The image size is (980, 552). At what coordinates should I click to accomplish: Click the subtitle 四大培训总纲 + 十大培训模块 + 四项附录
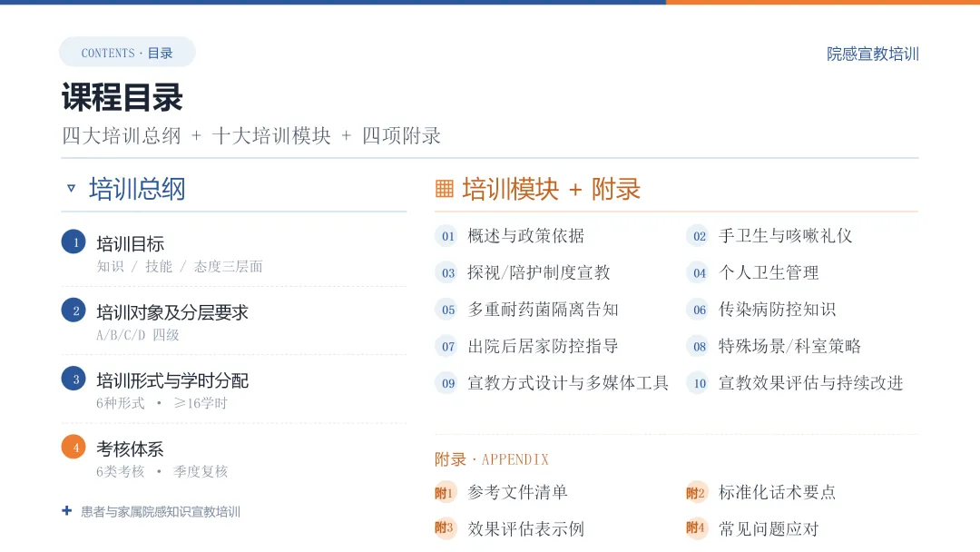point(250,135)
